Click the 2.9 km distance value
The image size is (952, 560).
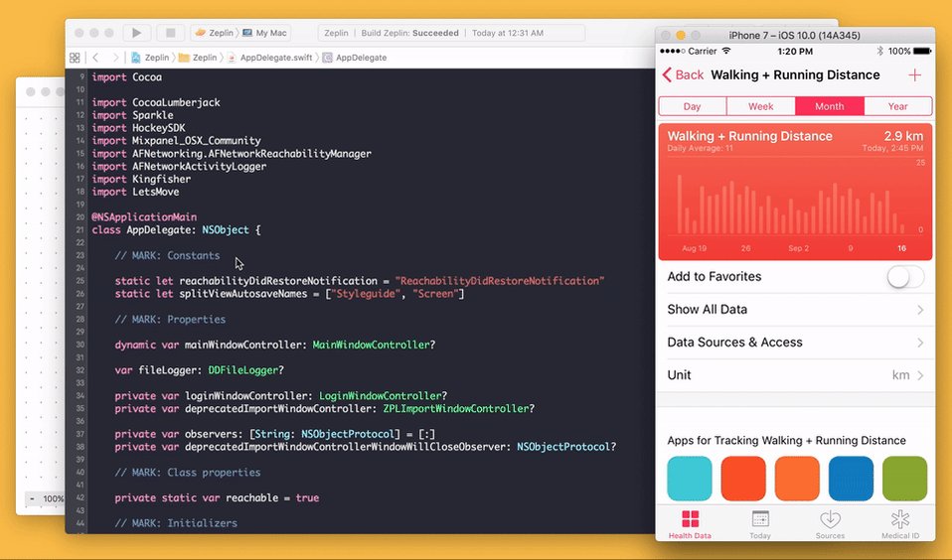903,136
